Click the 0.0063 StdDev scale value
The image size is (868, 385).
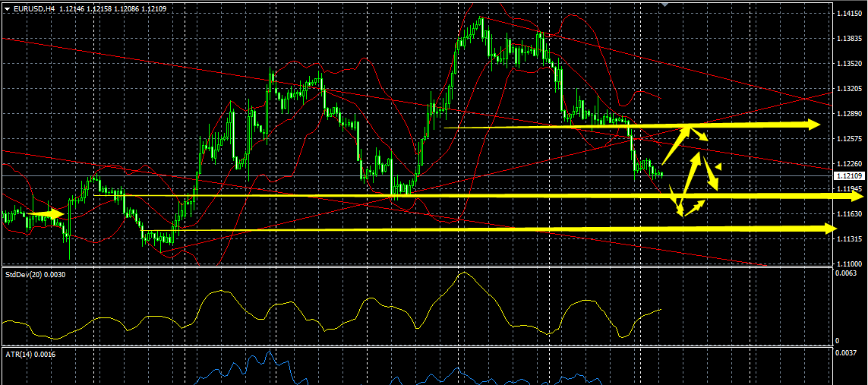pos(847,273)
